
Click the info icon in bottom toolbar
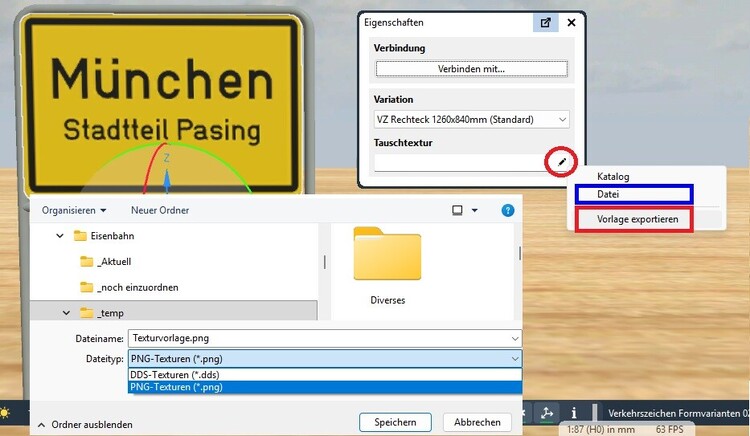point(574,413)
